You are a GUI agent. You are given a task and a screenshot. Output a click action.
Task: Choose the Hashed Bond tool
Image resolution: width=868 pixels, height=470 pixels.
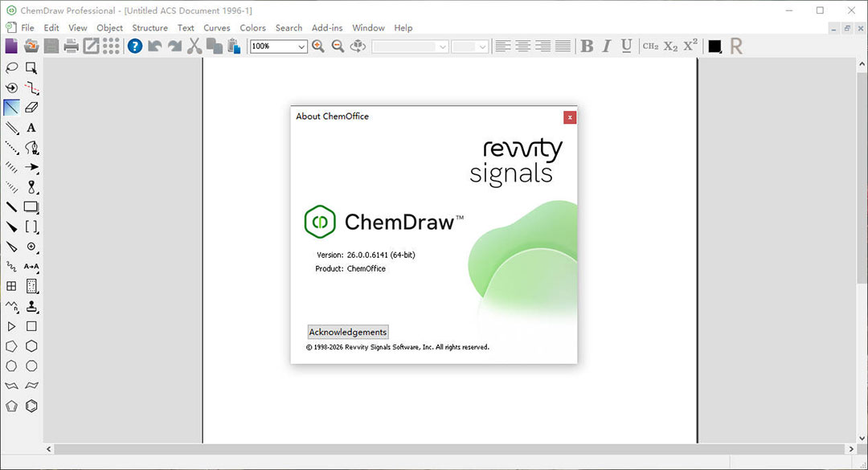point(11,167)
